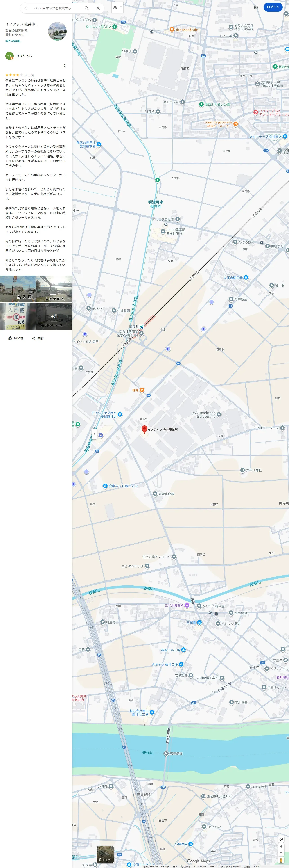Click the cours de patisserie marker
The height and width of the screenshot is (868, 289).
coord(235,124)
